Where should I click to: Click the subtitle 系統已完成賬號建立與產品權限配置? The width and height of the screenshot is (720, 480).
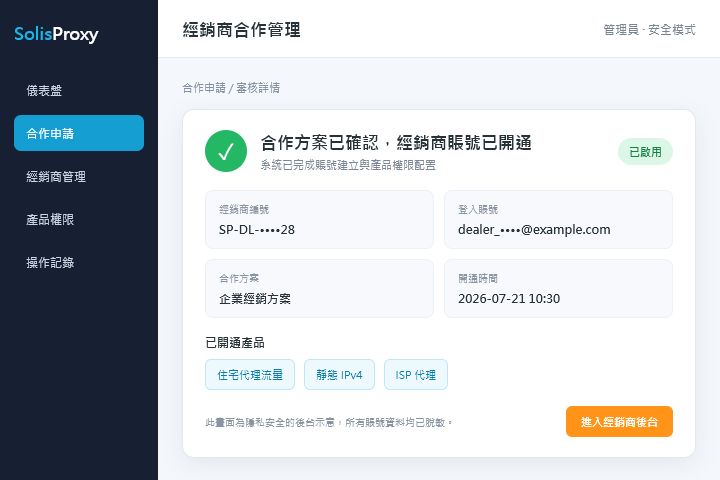pos(348,165)
